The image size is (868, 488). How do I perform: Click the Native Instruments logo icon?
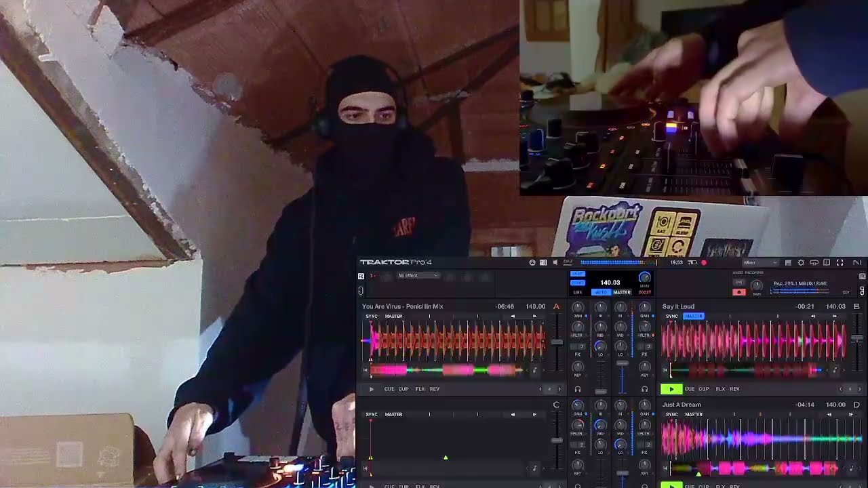(857, 262)
